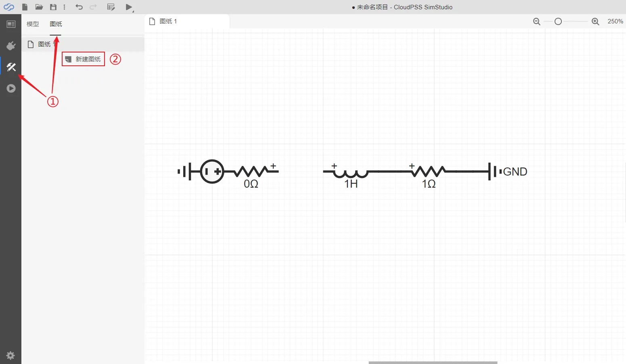Click the CloudPSS cloud logo icon

(8, 7)
